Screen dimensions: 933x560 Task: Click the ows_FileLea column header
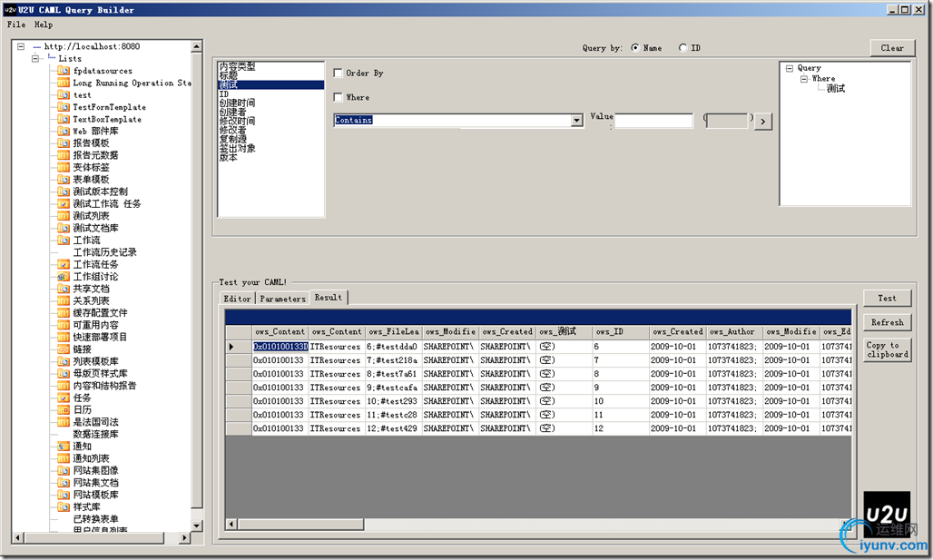393,331
